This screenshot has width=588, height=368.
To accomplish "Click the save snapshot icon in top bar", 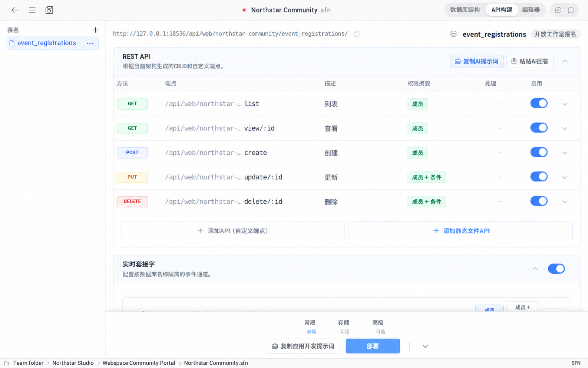I will point(49,10).
